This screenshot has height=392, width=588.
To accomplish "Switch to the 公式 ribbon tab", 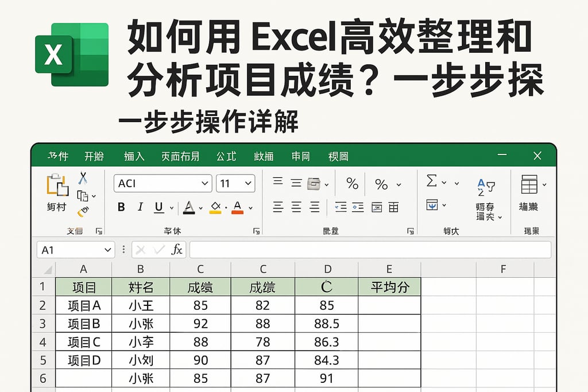I will click(x=226, y=156).
